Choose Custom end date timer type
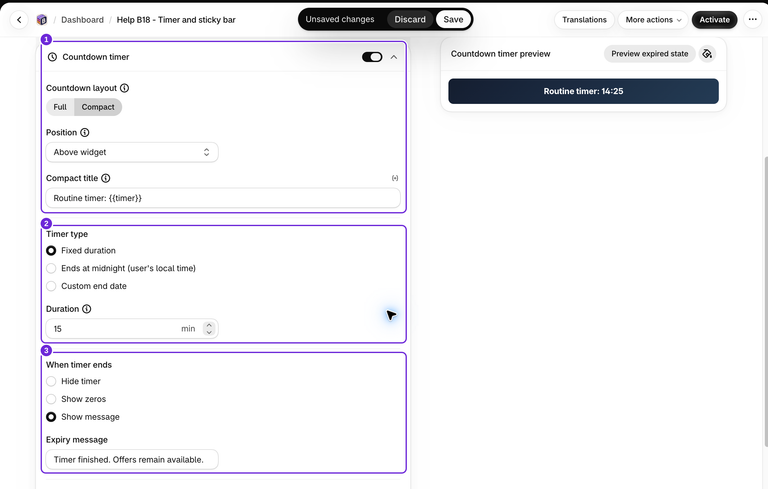Viewport: 768px width, 489px height. click(x=51, y=286)
